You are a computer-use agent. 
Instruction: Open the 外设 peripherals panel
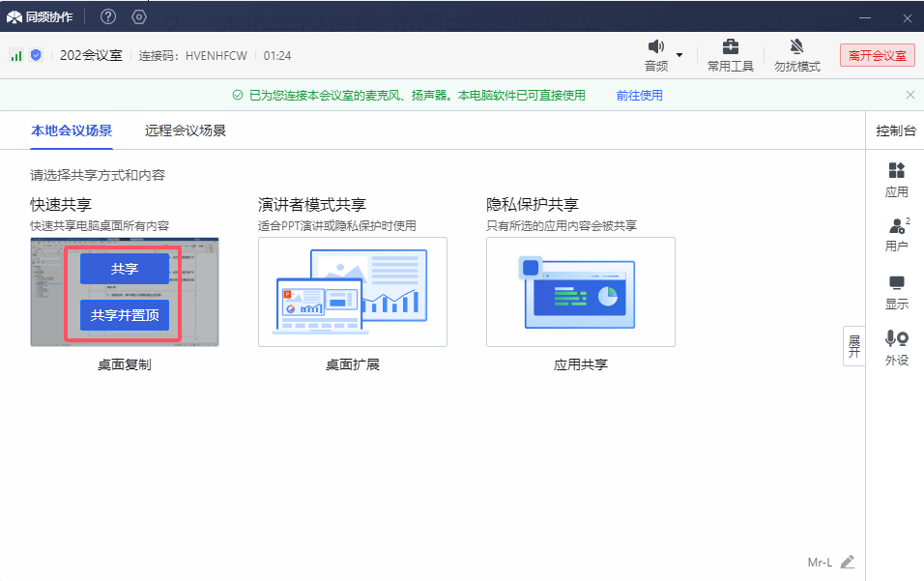896,347
